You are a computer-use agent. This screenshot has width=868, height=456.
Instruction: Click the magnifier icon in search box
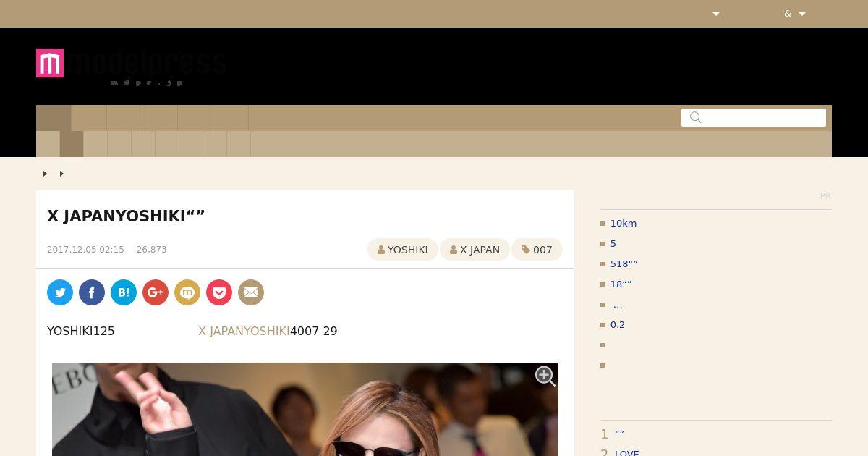696,117
